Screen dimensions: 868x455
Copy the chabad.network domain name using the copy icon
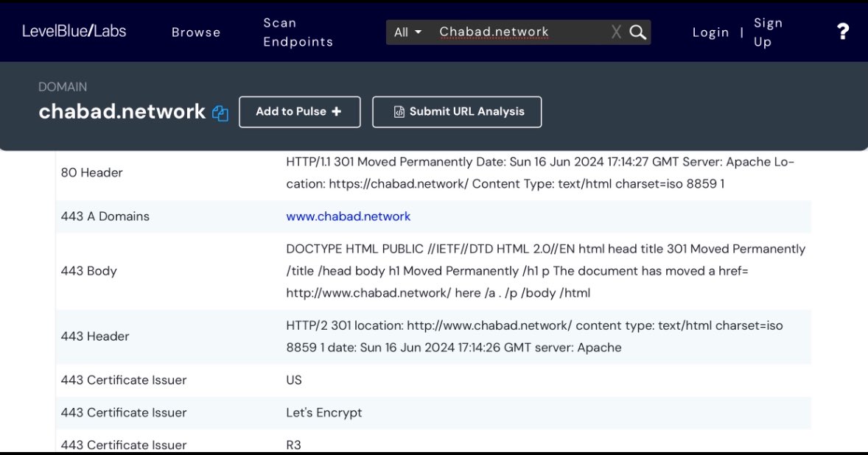pos(220,113)
